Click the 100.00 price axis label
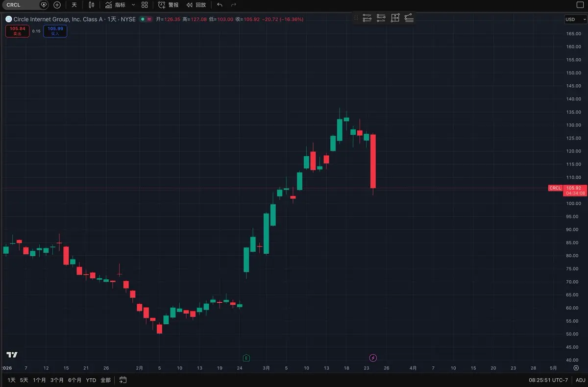 coord(573,203)
